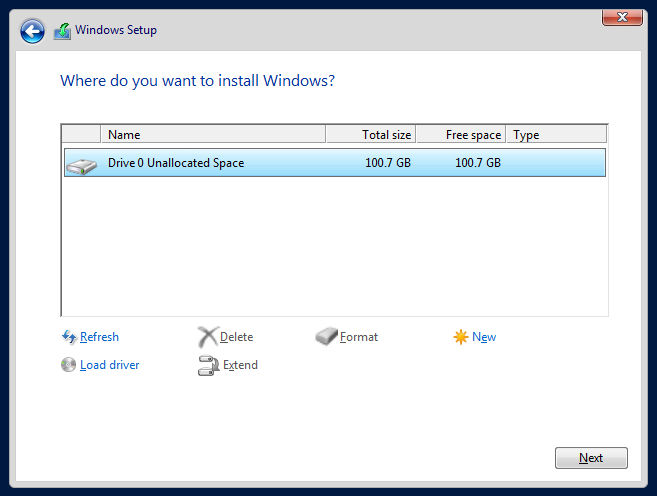Proceed with the Next button
Image resolution: width=657 pixels, height=496 pixels.
point(591,458)
